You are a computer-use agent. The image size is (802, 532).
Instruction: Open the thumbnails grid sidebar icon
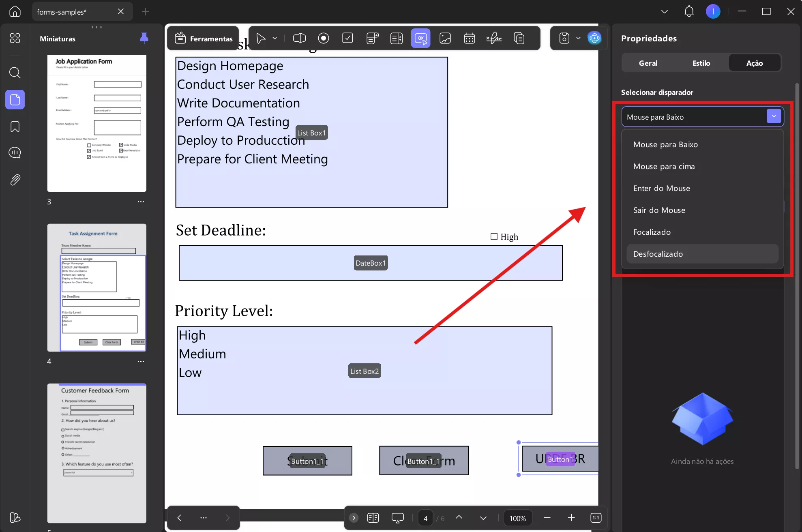click(15, 38)
